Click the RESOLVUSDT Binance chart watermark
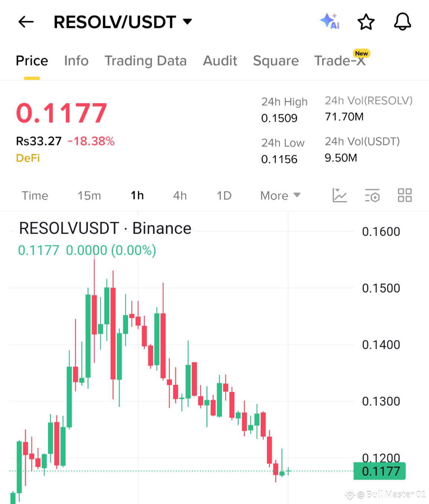Image resolution: width=429 pixels, height=504 pixels. click(x=105, y=228)
